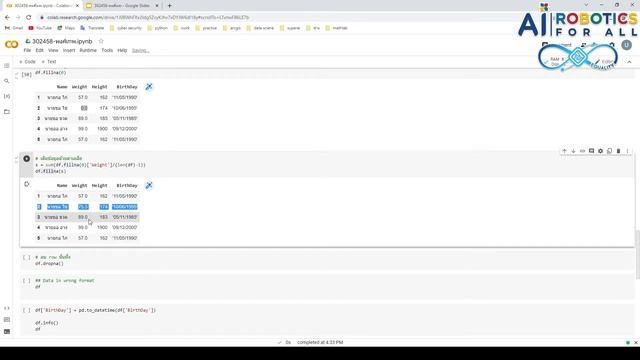The image size is (640, 360).
Task: Open the Translate bookmark
Action: pyautogui.click(x=92, y=28)
